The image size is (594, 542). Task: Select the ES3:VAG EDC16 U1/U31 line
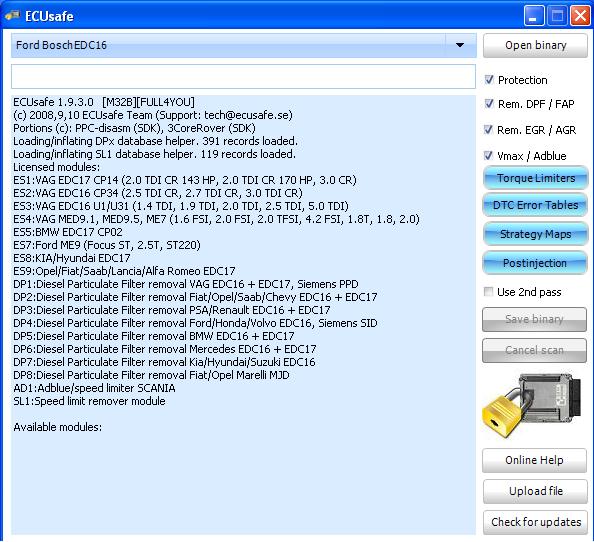click(181, 206)
